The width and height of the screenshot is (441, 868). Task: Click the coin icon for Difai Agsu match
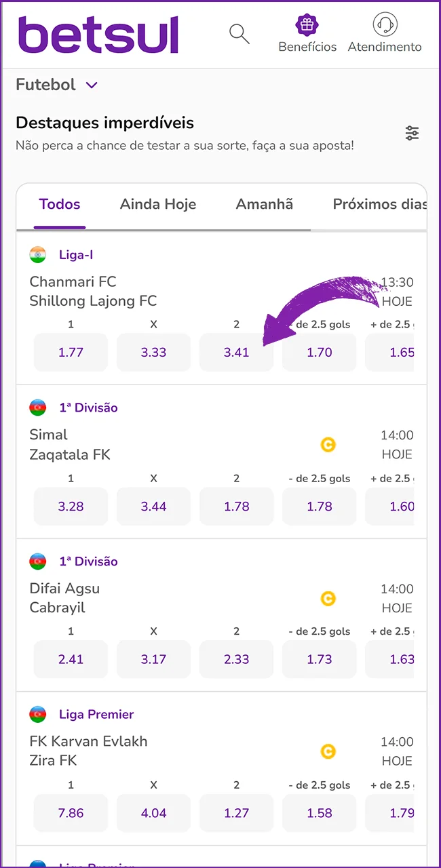pos(328,599)
